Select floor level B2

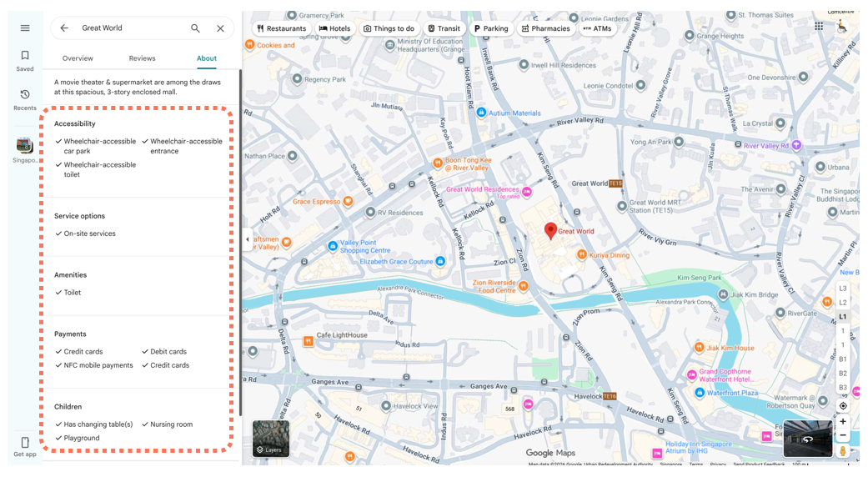click(842, 374)
